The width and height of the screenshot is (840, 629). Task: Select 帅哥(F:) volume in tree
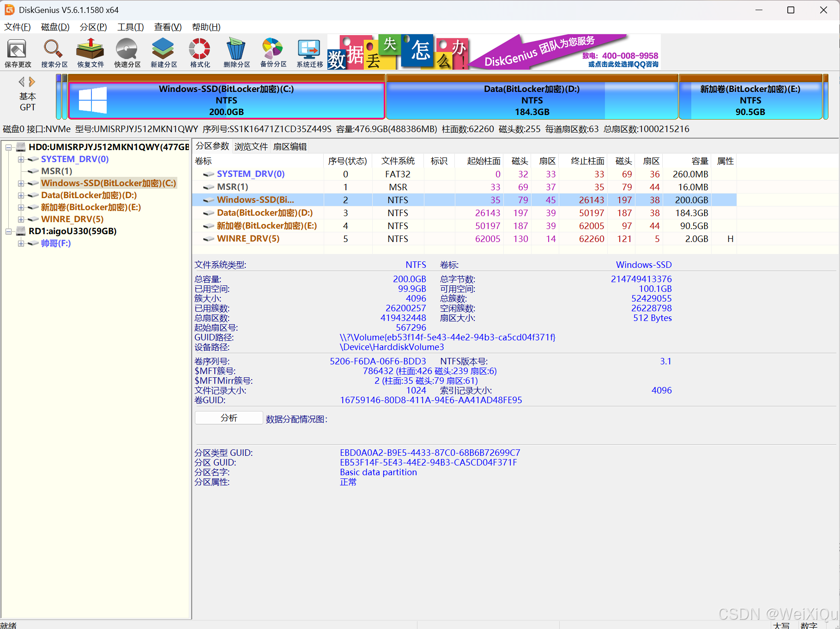pos(56,243)
